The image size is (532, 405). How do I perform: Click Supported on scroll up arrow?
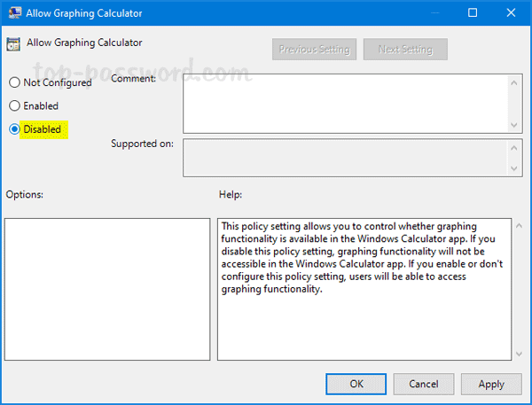[514, 148]
